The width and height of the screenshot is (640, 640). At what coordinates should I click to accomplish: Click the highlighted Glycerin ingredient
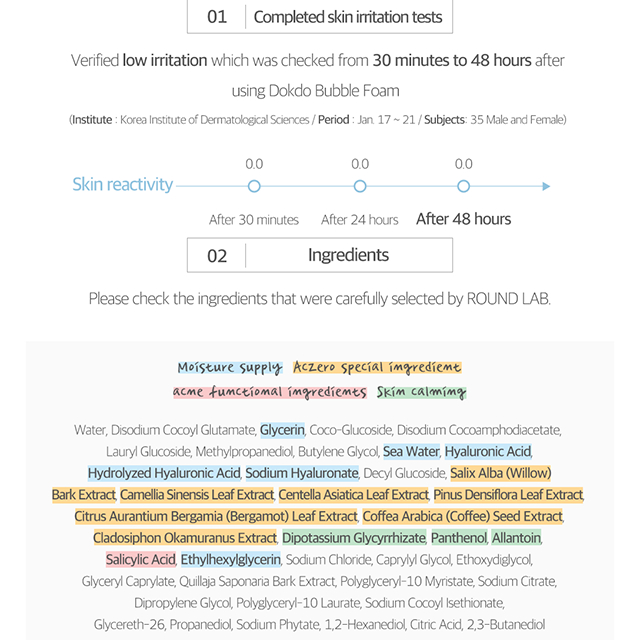pos(282,430)
